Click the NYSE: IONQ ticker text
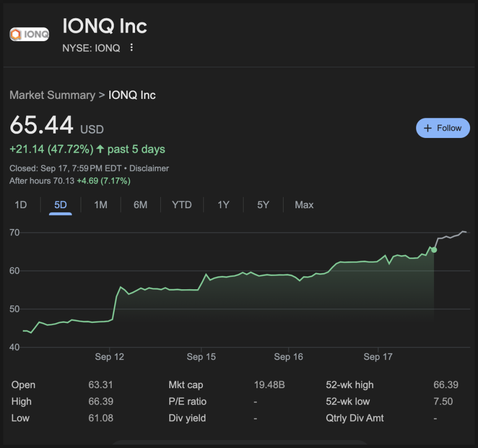 click(x=91, y=48)
